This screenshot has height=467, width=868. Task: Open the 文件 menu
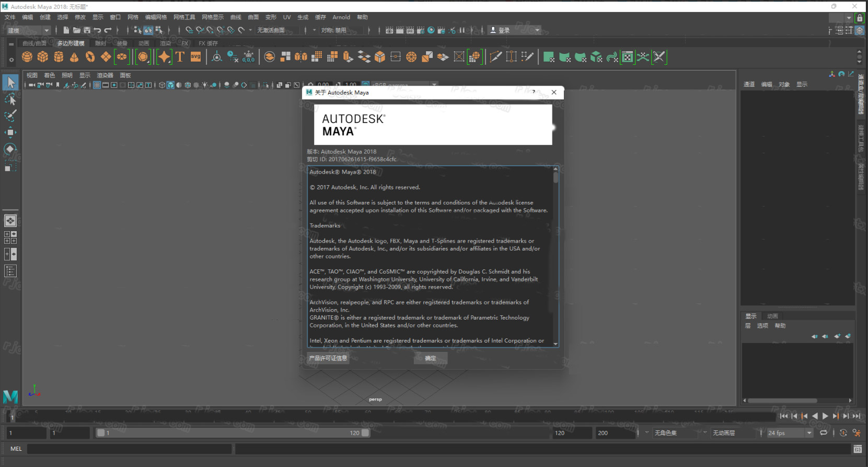click(x=10, y=17)
